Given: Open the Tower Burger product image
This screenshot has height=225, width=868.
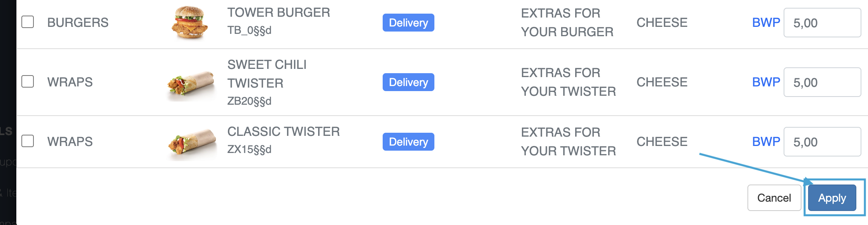Looking at the screenshot, I should 189,23.
